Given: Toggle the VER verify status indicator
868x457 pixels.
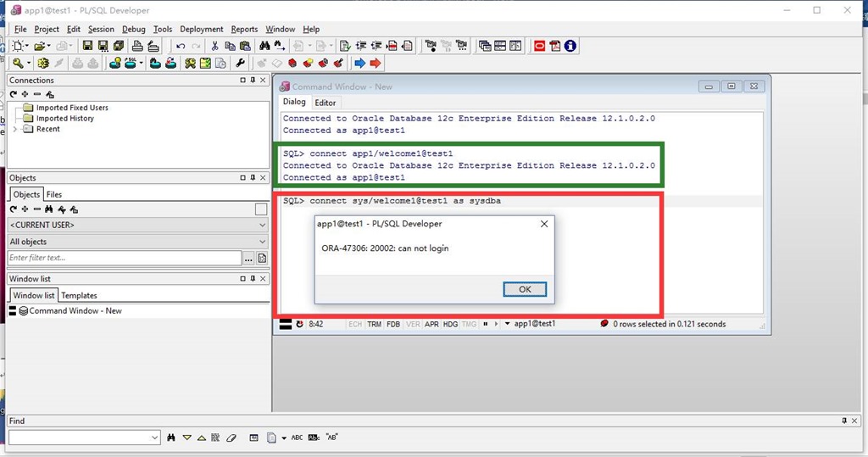Looking at the screenshot, I should pos(413,324).
